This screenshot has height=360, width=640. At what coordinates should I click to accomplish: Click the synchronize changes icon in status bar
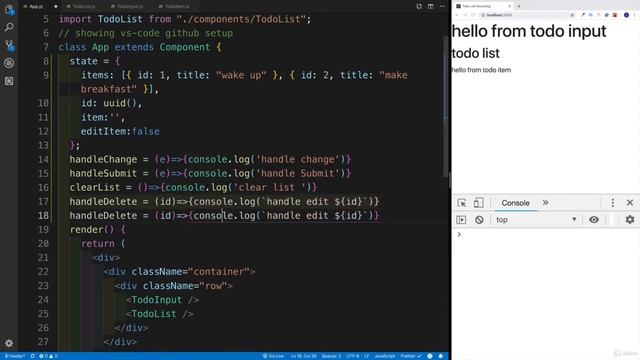(x=33, y=356)
